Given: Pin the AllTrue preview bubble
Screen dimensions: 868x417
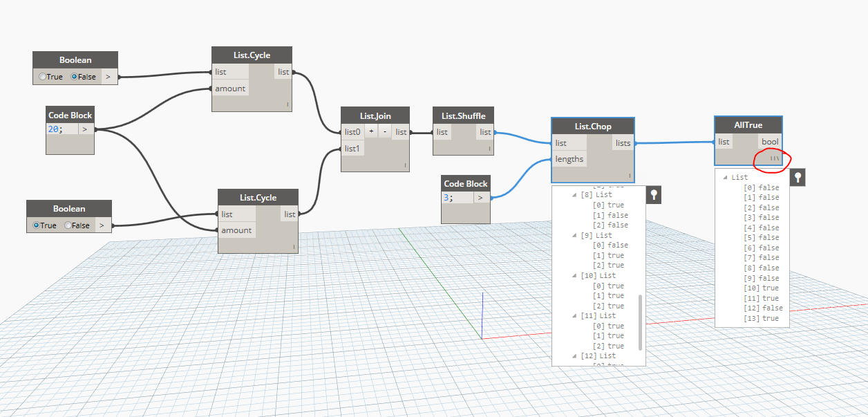Looking at the screenshot, I should pos(798,178).
